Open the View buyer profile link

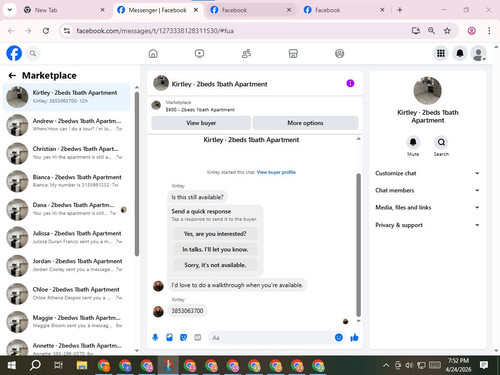click(276, 172)
